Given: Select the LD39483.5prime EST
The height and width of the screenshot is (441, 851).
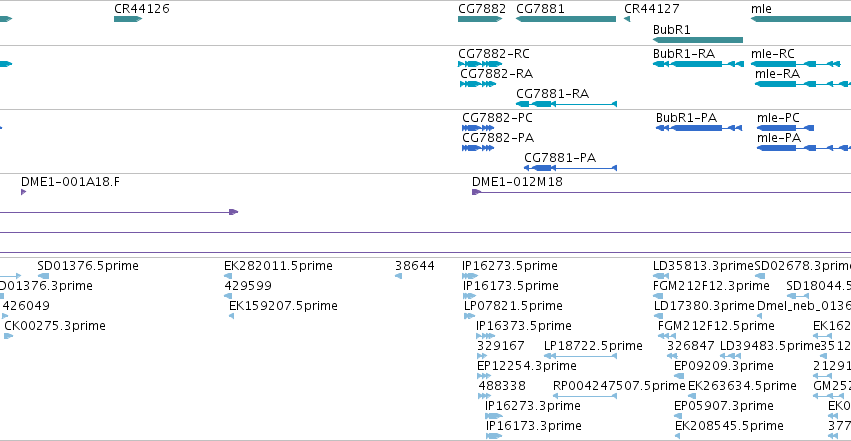Looking at the screenshot, I should [731, 356].
